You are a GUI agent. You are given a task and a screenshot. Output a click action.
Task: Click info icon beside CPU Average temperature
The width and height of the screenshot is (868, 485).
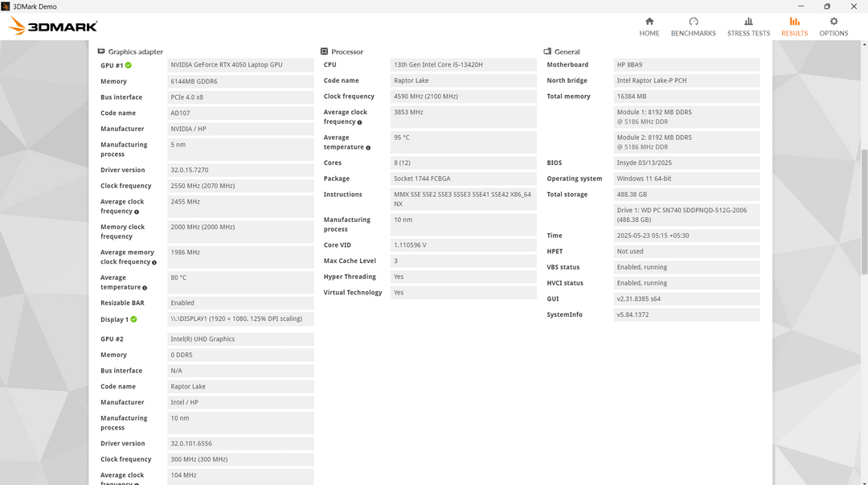(x=367, y=148)
